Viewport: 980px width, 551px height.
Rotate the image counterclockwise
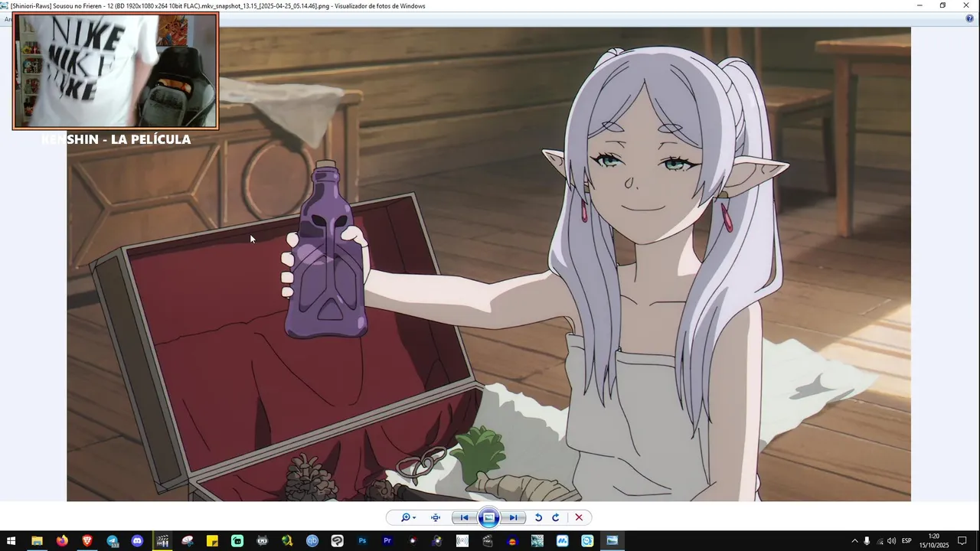[538, 517]
